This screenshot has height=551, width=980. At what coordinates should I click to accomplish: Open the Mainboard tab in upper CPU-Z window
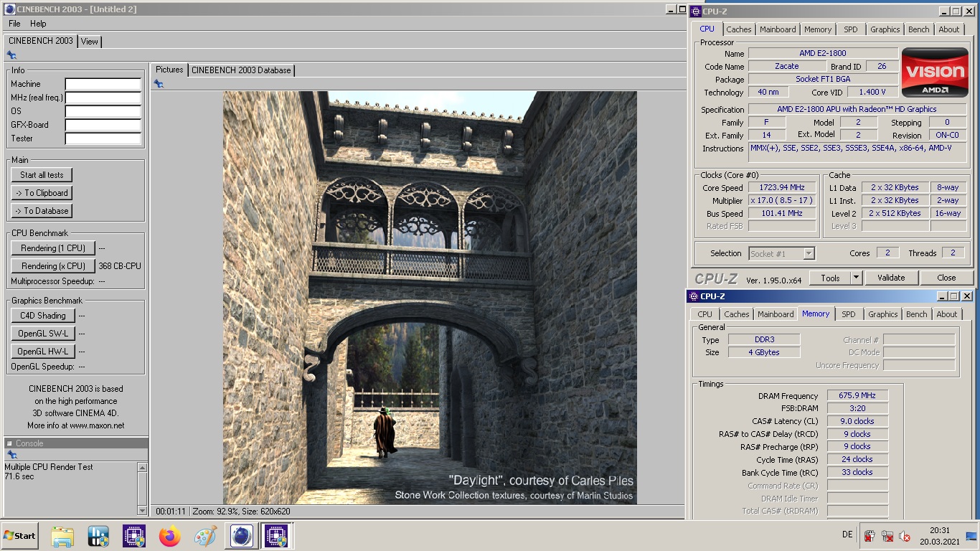click(x=778, y=29)
